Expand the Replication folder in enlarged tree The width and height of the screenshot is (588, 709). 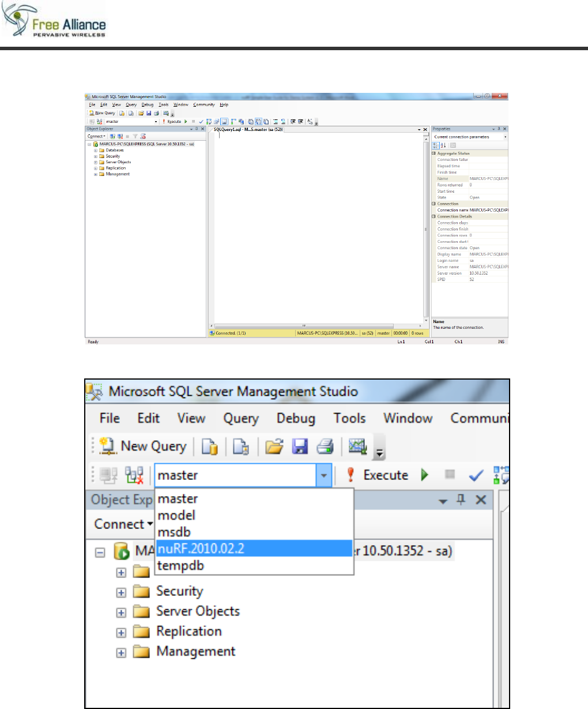(121, 633)
